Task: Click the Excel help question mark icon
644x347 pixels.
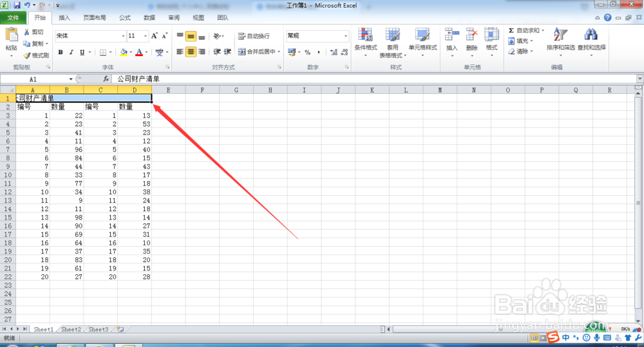Action: point(608,17)
